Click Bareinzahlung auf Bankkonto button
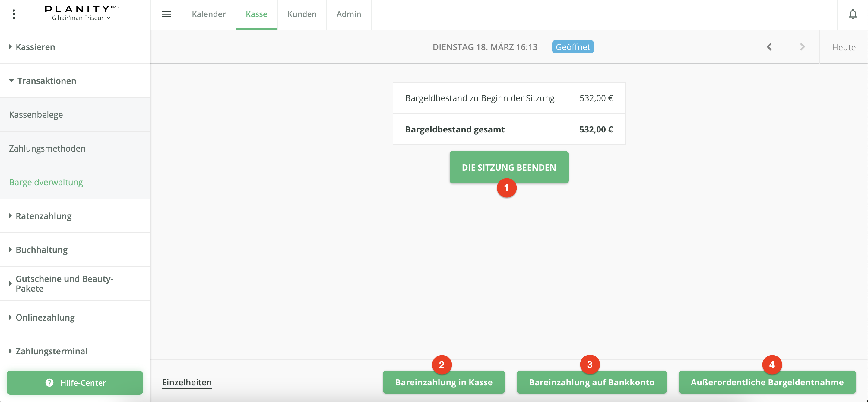 pos(591,382)
